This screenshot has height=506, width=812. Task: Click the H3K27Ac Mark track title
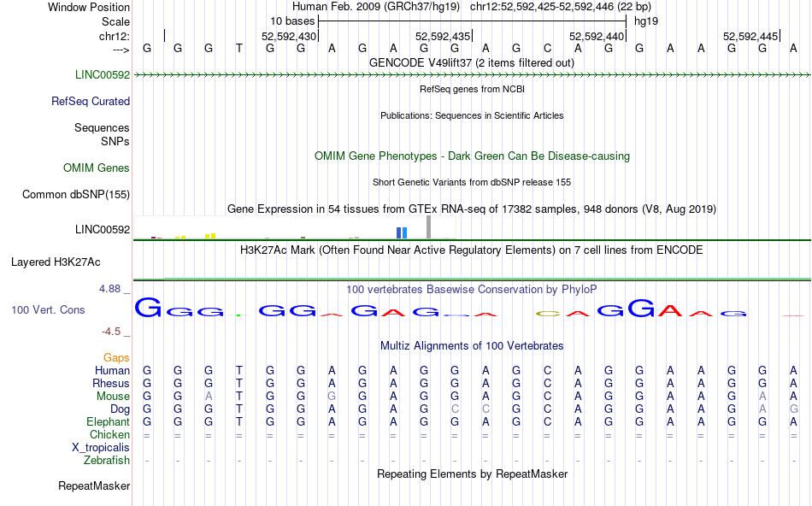(472, 250)
